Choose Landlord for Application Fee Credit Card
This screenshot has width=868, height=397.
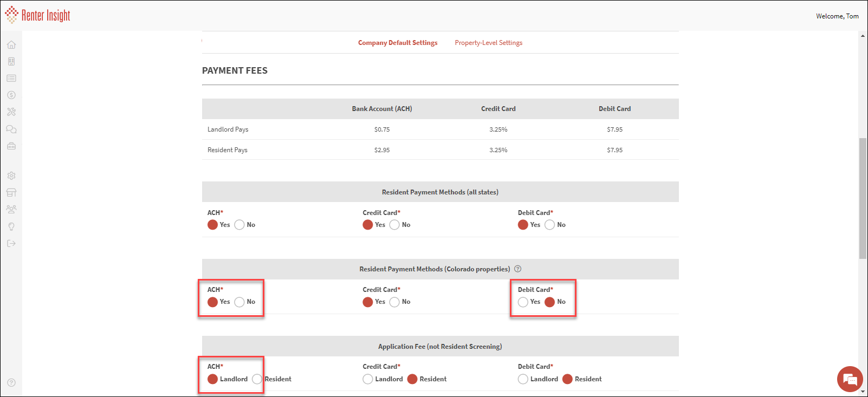tap(368, 379)
